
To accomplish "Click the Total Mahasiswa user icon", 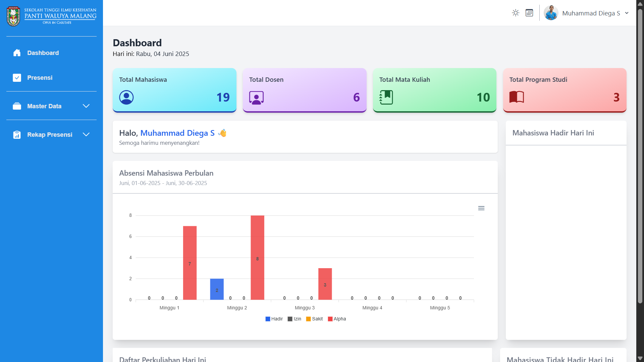I will (126, 98).
